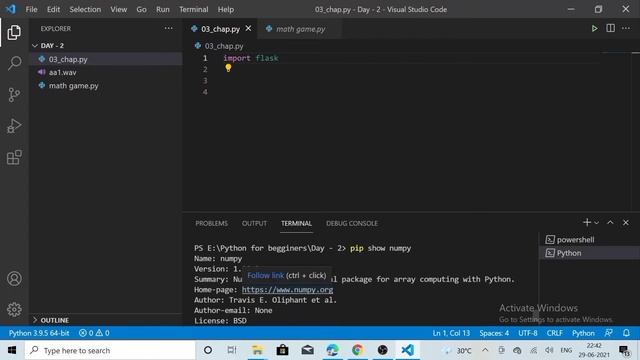
Task: Open the File menu
Action: (31, 9)
